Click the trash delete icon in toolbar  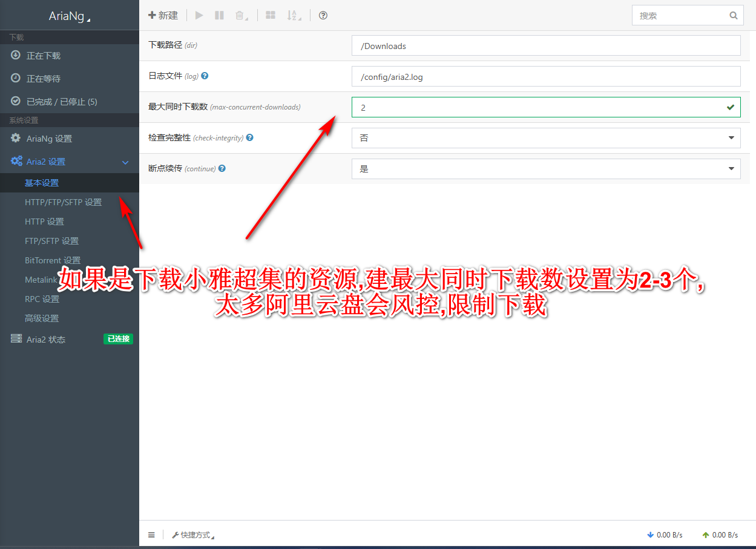[240, 16]
